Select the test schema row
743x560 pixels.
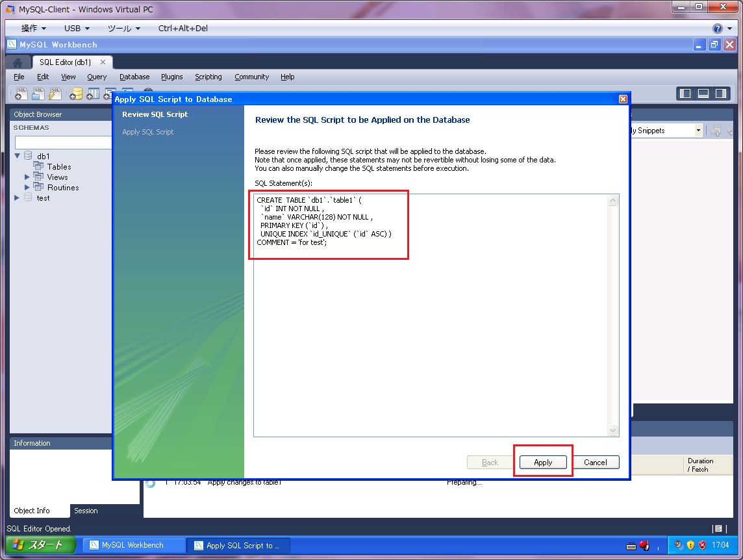tap(43, 197)
